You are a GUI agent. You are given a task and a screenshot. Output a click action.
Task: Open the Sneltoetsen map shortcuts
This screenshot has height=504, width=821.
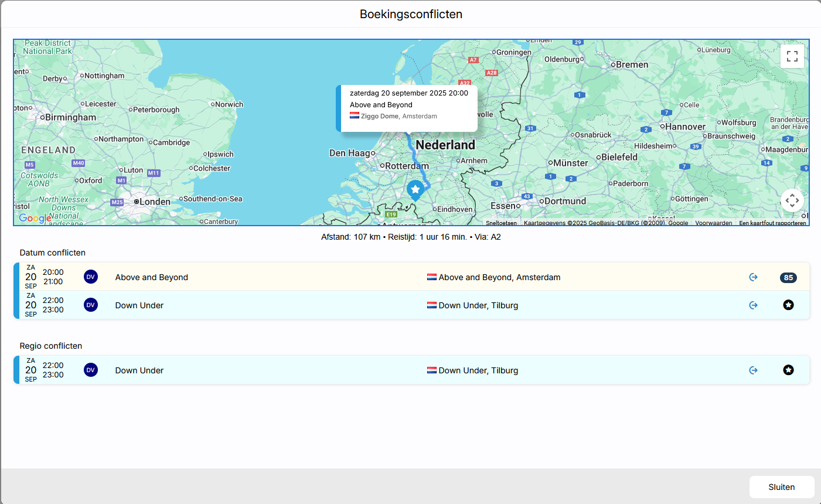tap(501, 223)
